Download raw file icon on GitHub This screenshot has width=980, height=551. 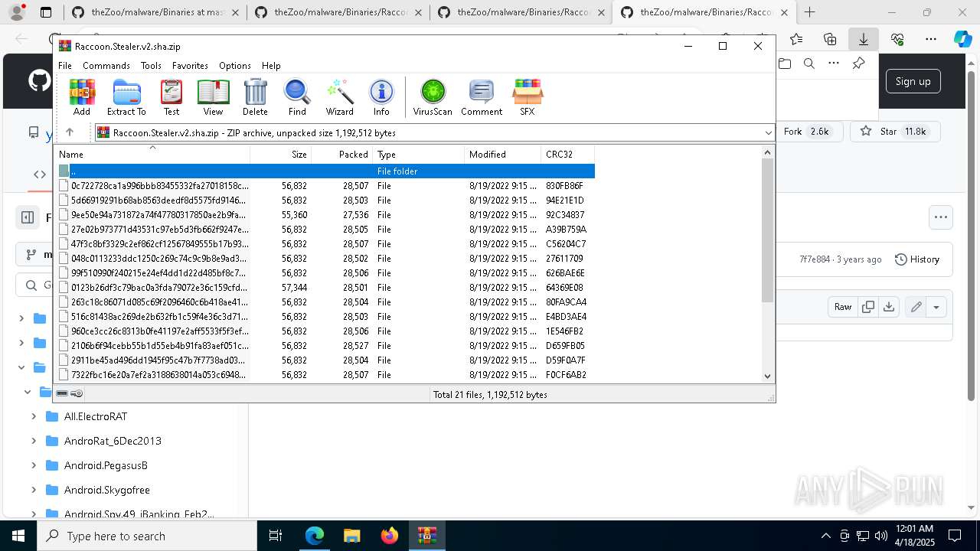pyautogui.click(x=888, y=307)
